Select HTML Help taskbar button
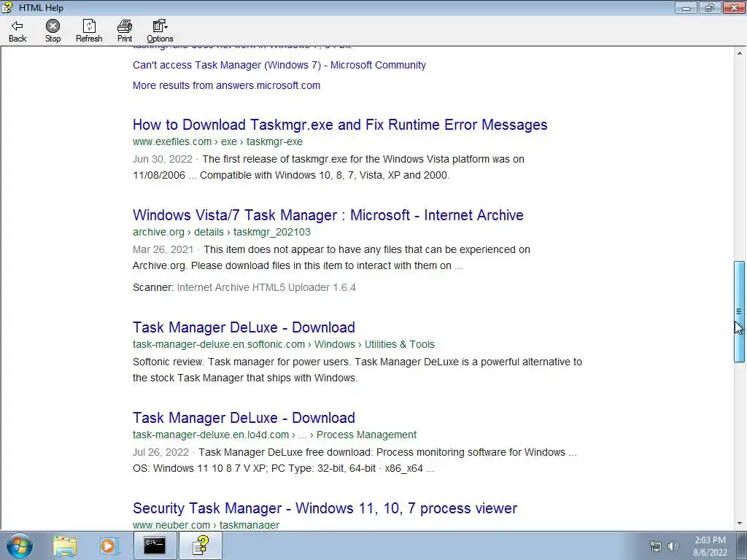 coord(201,545)
